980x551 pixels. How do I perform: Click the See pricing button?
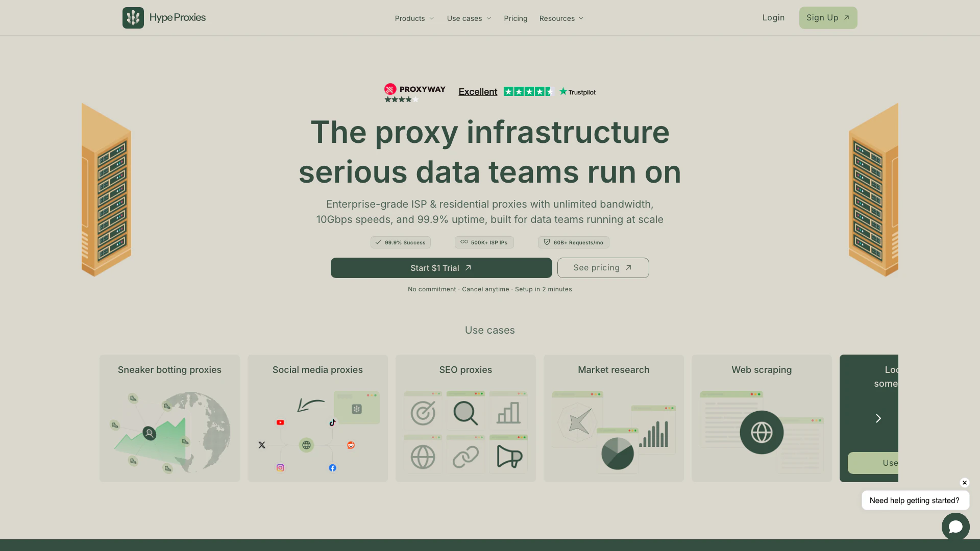603,268
